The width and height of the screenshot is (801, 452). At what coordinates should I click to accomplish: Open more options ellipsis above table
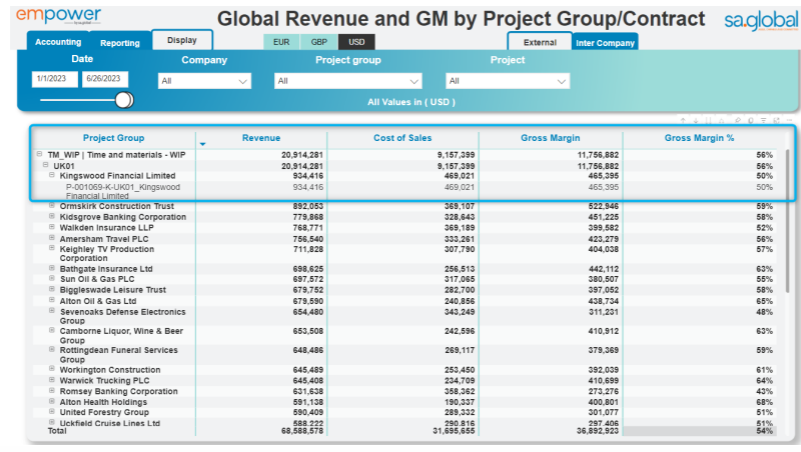click(789, 121)
